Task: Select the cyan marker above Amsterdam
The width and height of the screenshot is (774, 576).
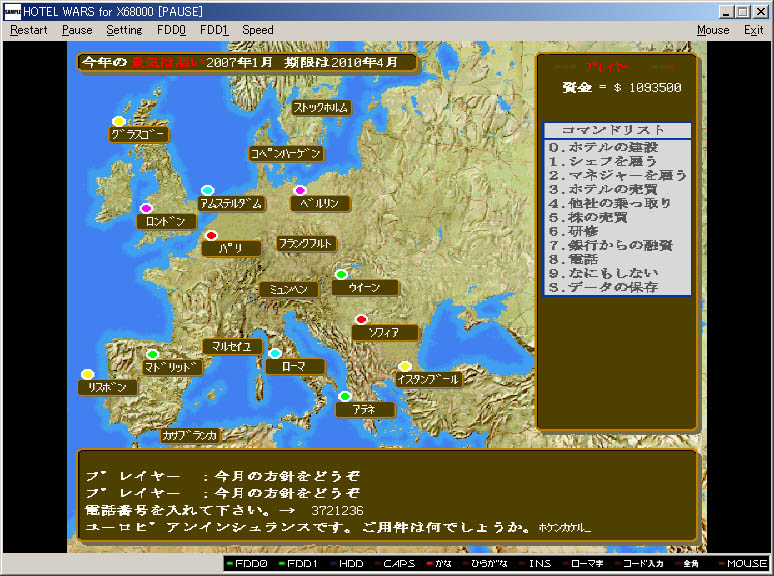Action: pos(207,190)
